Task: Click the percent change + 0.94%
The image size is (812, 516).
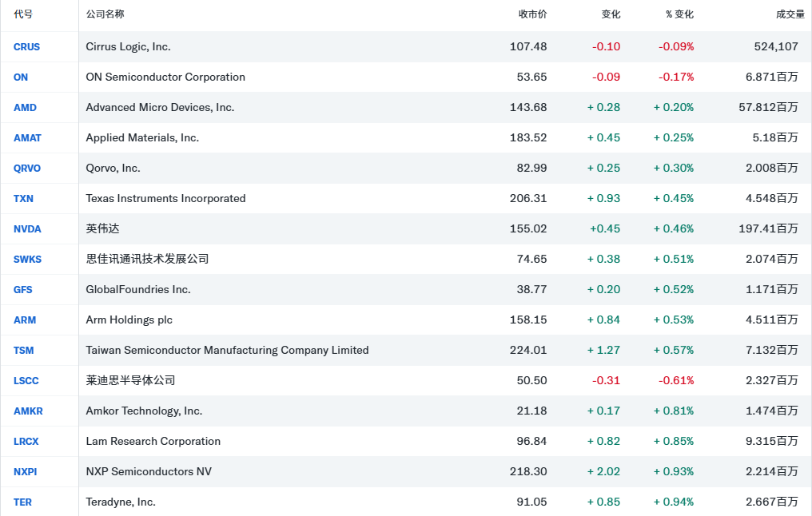Action: (x=674, y=502)
